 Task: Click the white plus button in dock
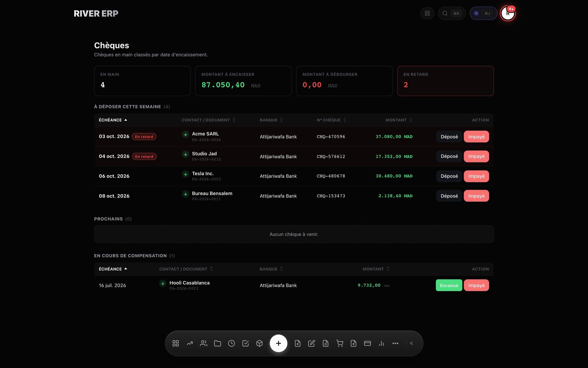pyautogui.click(x=279, y=343)
